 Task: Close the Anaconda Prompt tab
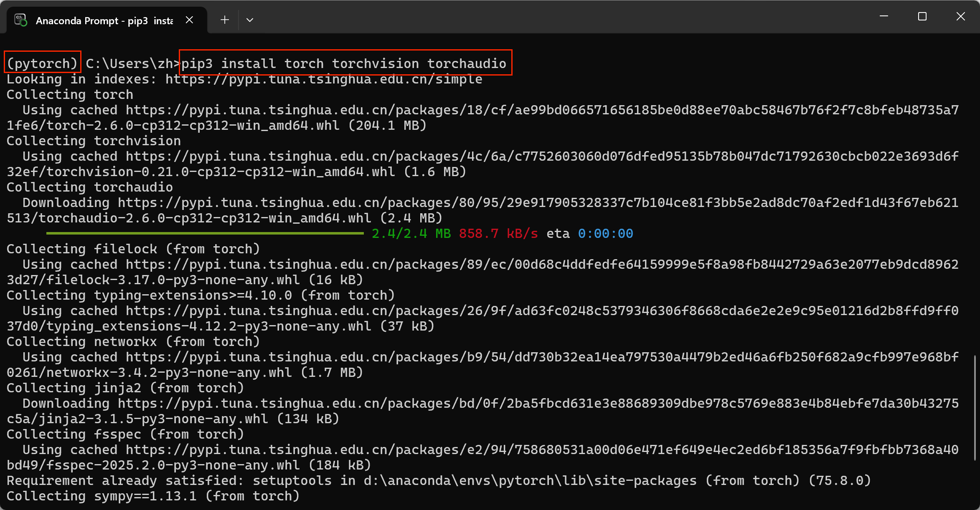189,20
